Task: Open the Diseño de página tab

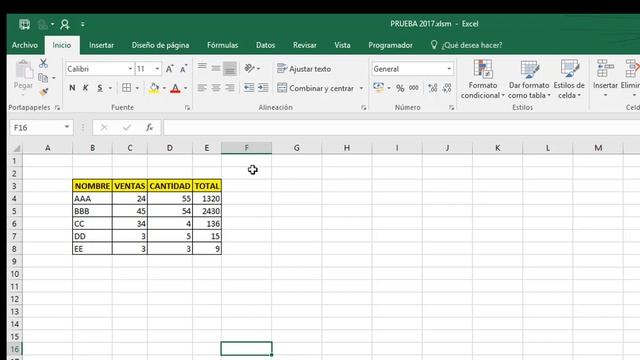Action: coord(160,45)
